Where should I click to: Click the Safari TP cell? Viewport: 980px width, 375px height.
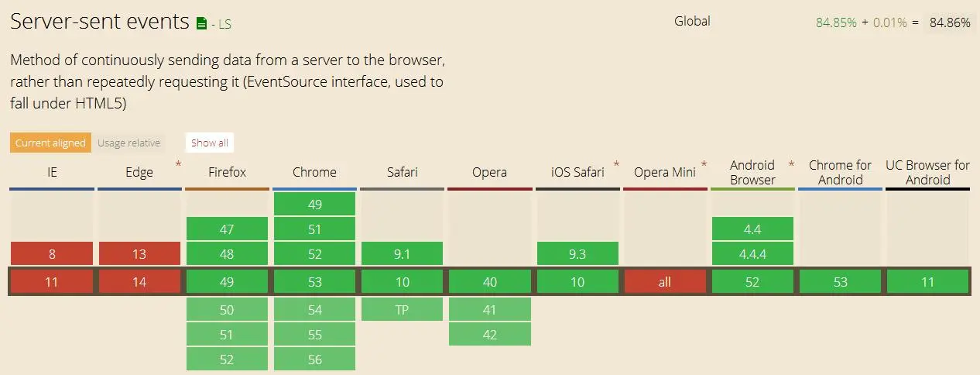point(402,309)
